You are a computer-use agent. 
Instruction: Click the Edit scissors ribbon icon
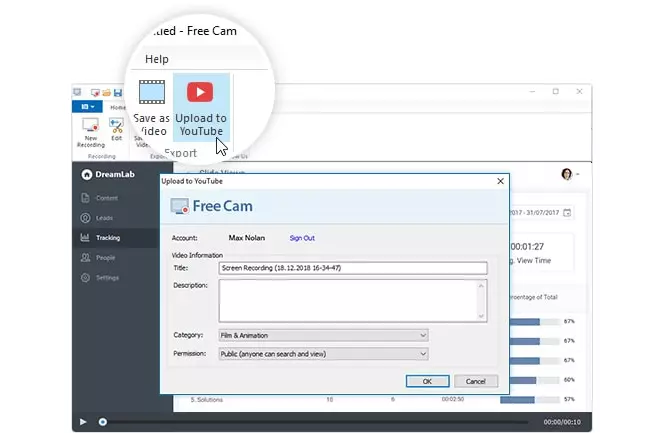(116, 125)
